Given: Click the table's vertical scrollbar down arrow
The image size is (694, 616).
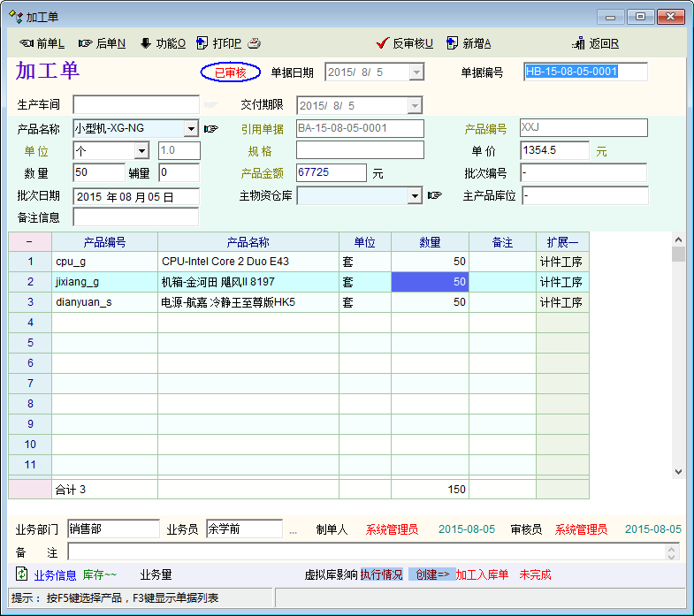Looking at the screenshot, I should [x=678, y=472].
